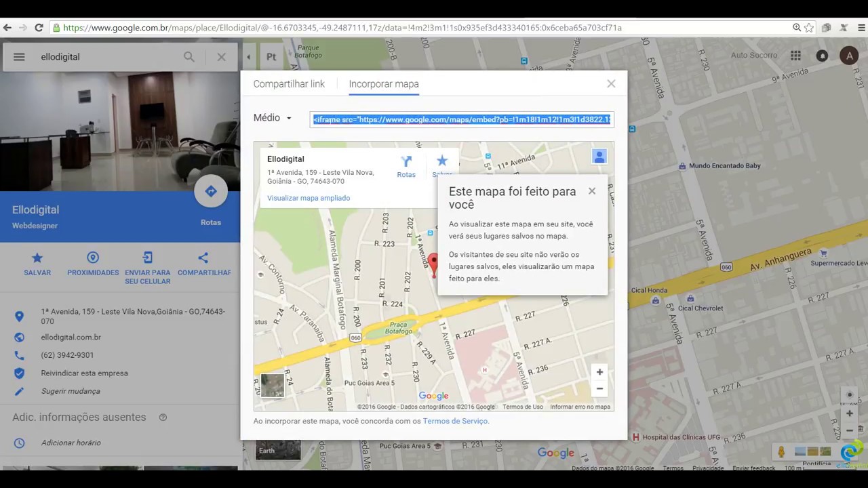Switch to Compartilhar link tab
This screenshot has height=488, width=868.
click(x=289, y=84)
